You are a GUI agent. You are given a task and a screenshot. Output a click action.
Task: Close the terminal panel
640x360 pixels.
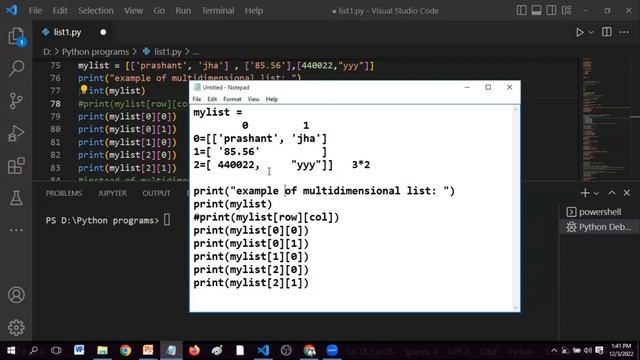pyautogui.click(x=627, y=193)
